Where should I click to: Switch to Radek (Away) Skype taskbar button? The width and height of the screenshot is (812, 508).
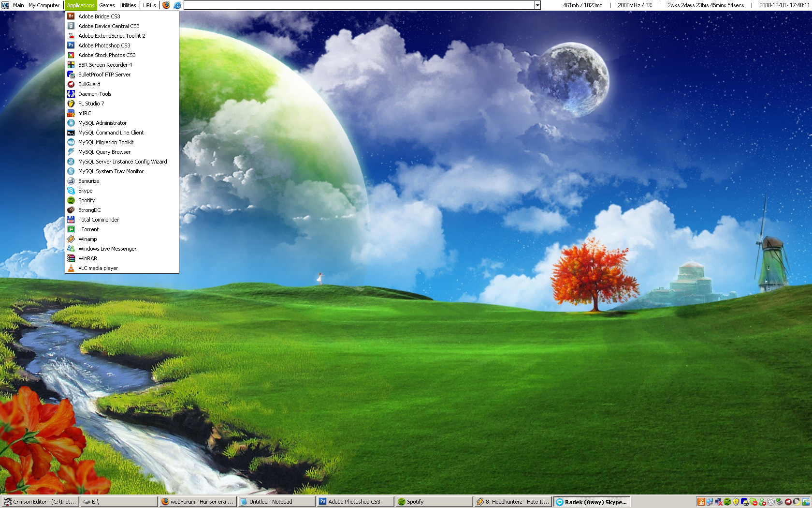tap(592, 502)
